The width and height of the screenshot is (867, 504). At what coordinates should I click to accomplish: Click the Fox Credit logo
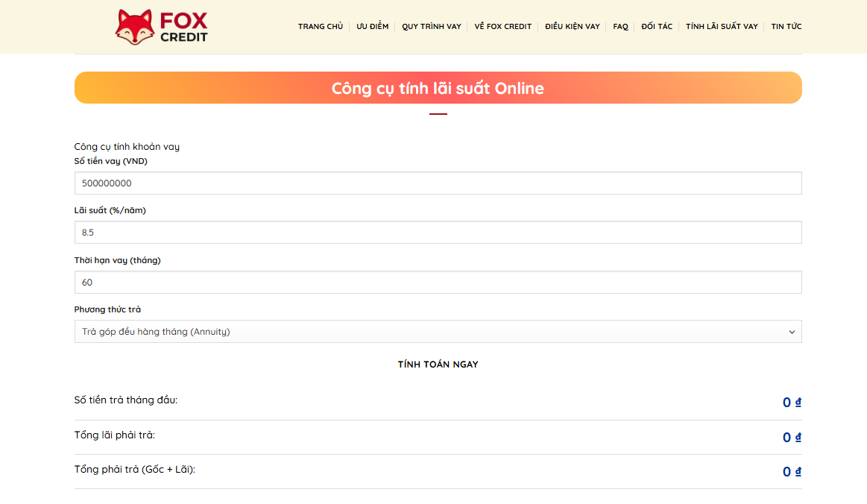(162, 27)
